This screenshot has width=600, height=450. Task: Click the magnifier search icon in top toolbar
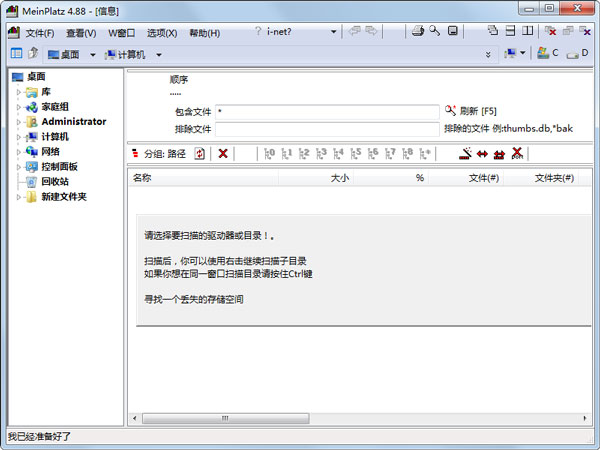tap(435, 31)
